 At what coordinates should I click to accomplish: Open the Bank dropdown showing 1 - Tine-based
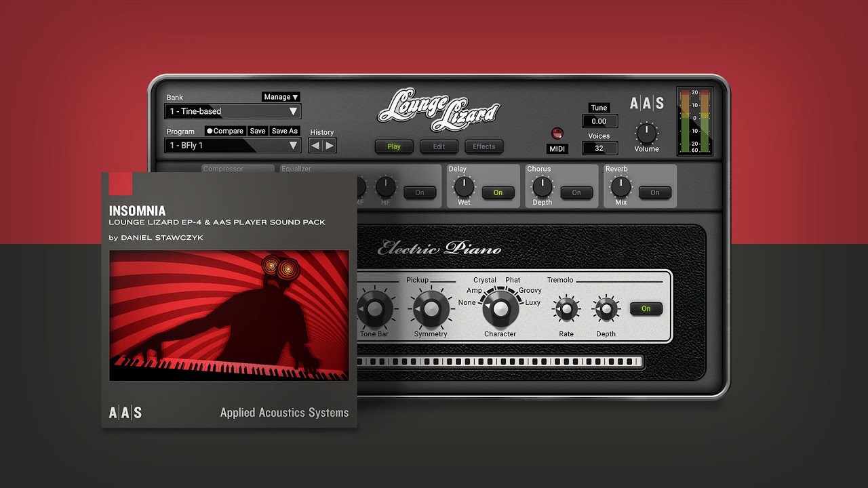pos(233,111)
